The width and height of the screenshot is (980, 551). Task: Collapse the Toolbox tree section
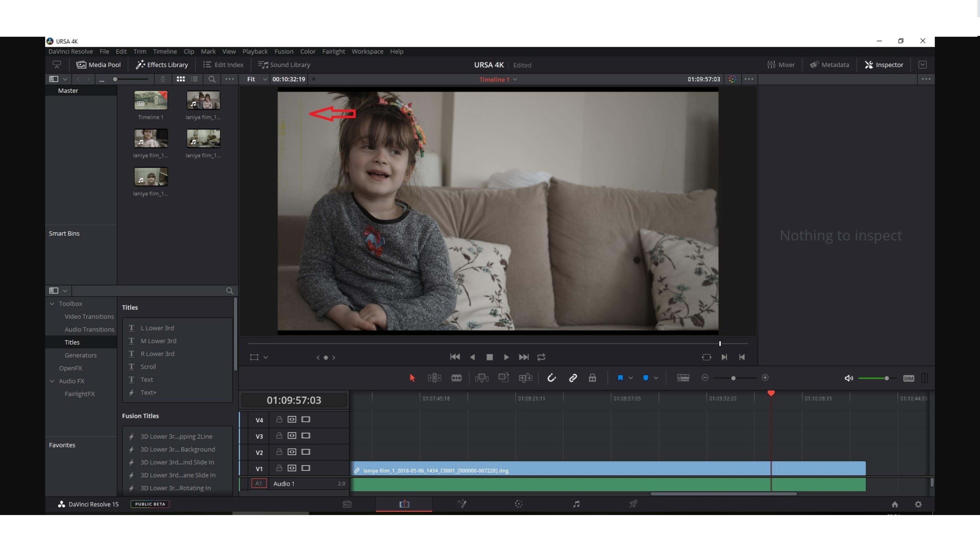52,304
